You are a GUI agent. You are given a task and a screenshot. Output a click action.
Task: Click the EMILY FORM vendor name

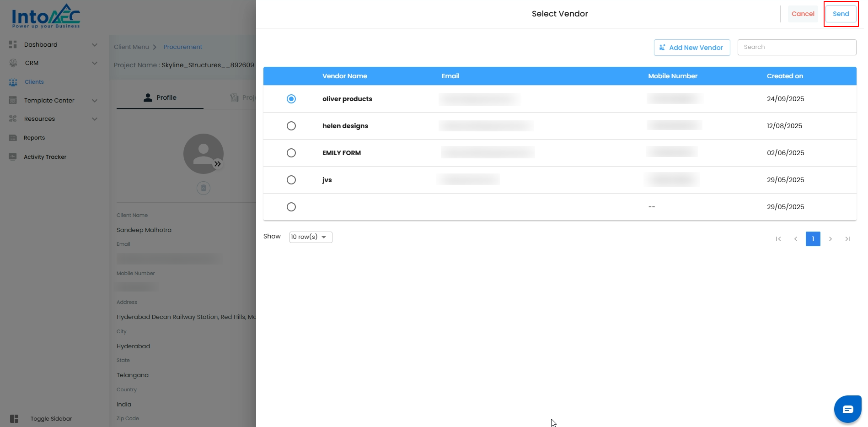coord(342,153)
